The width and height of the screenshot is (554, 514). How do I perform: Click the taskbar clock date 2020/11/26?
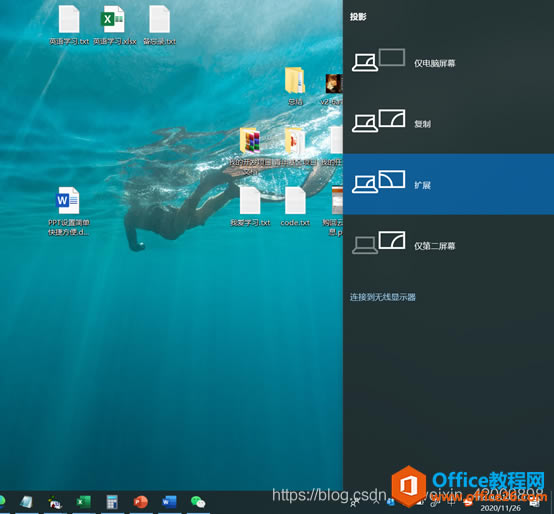pyautogui.click(x=500, y=508)
